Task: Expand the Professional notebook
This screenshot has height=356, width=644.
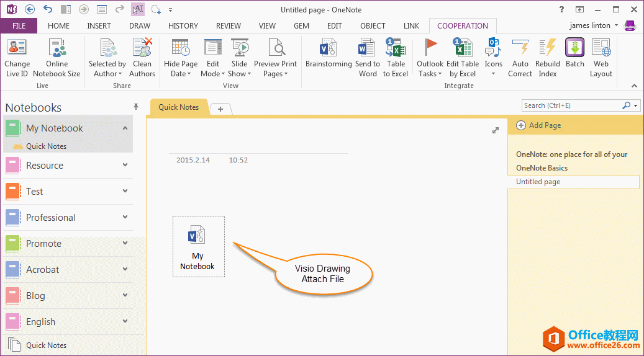Action: (x=125, y=217)
